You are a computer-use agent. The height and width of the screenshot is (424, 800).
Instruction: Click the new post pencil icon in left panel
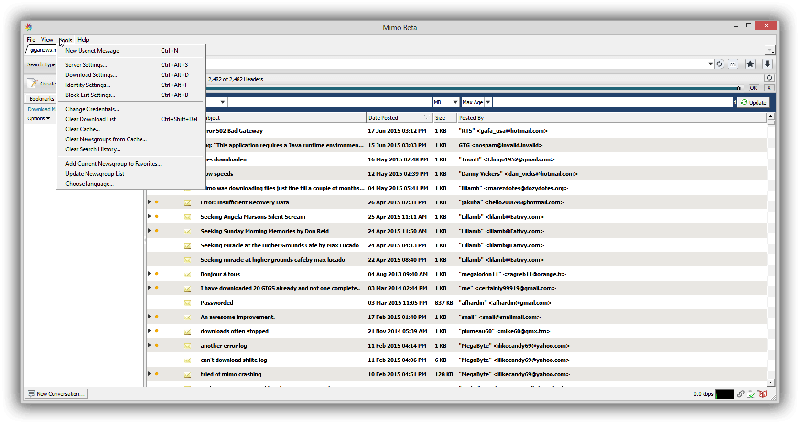[x=33, y=83]
